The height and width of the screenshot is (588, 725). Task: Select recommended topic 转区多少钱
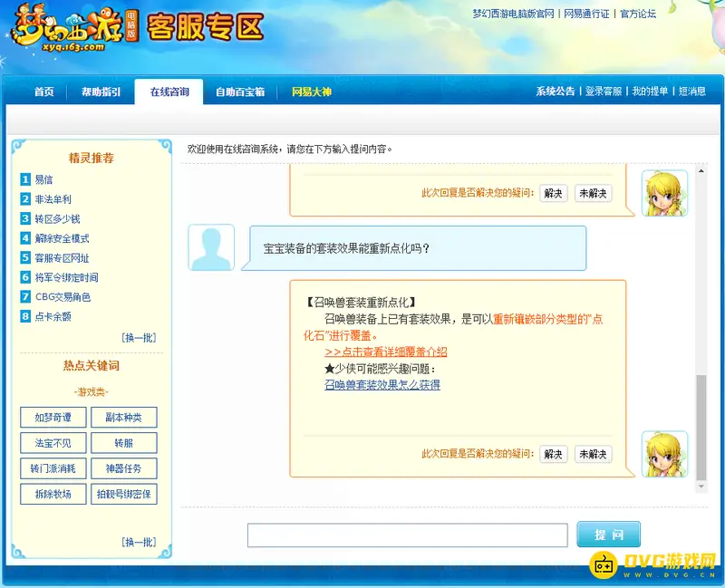58,218
